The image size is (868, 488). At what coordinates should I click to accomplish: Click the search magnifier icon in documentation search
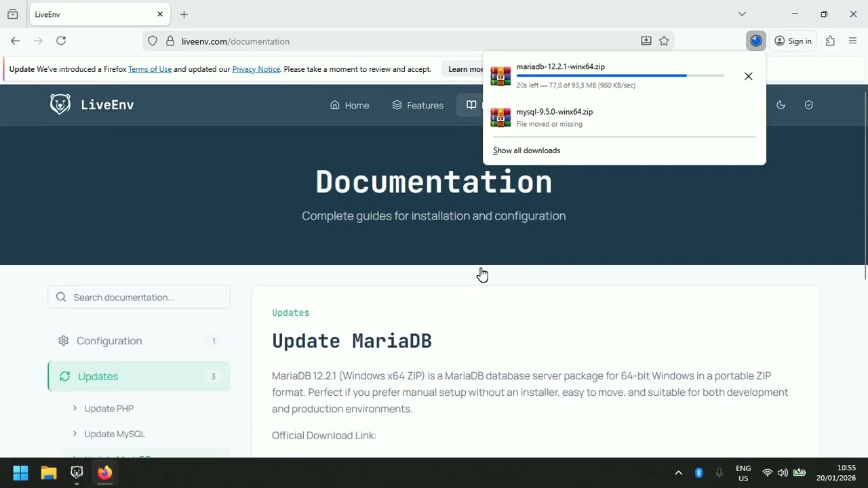(x=61, y=297)
